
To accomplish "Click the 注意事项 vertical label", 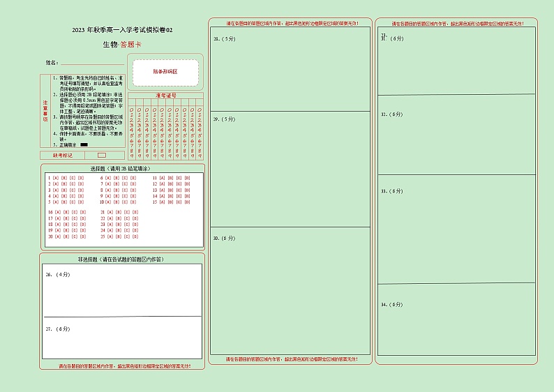I will point(45,111).
